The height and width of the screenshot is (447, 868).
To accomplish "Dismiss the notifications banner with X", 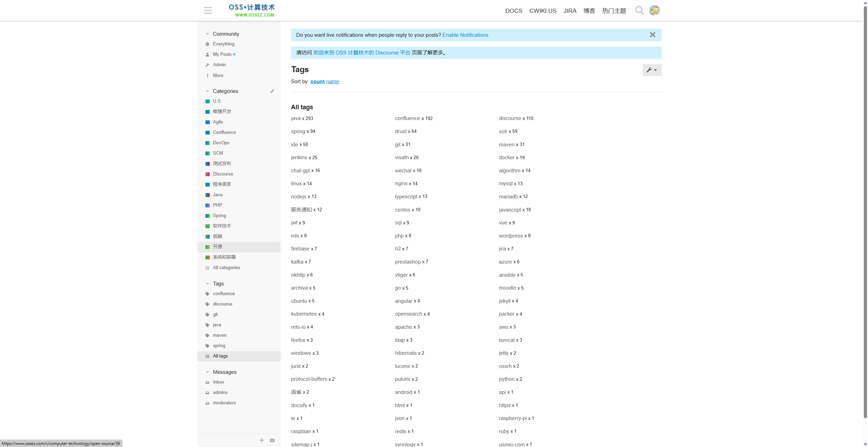I will 652,35.
